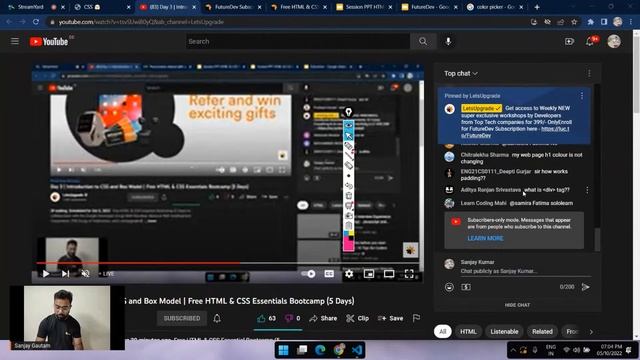Reload the page in browser toolbar
Viewport: 640px width, 360px height.
(x=36, y=22)
